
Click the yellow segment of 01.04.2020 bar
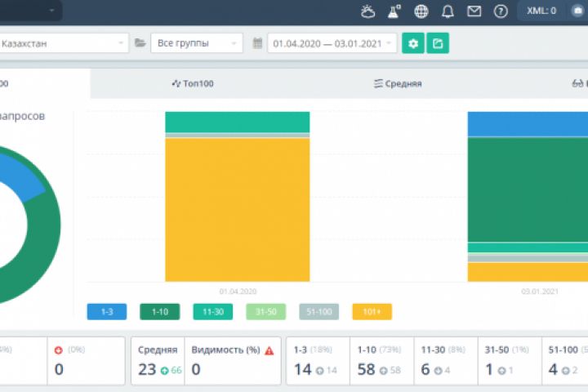(238, 210)
